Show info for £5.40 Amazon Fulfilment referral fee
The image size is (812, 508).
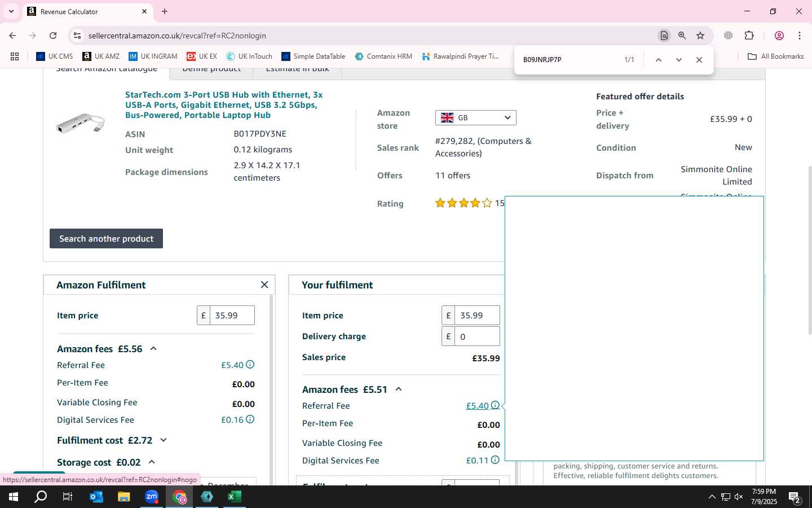tap(250, 365)
